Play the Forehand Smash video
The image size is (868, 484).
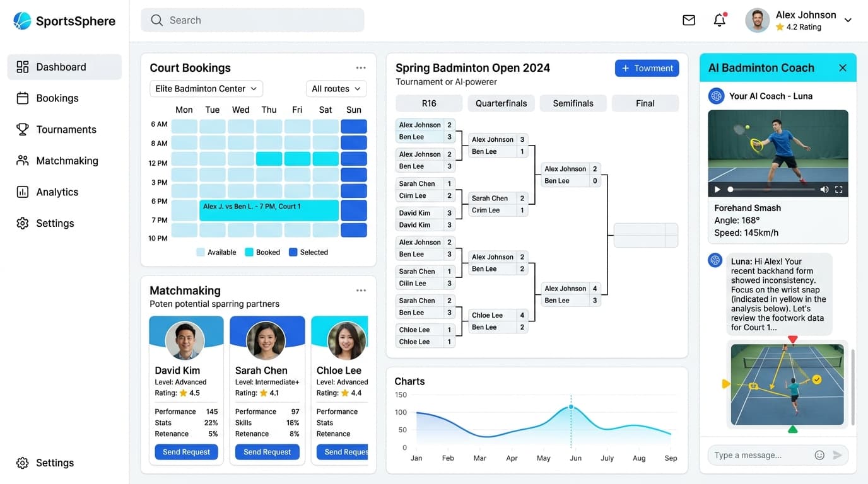[x=717, y=189]
